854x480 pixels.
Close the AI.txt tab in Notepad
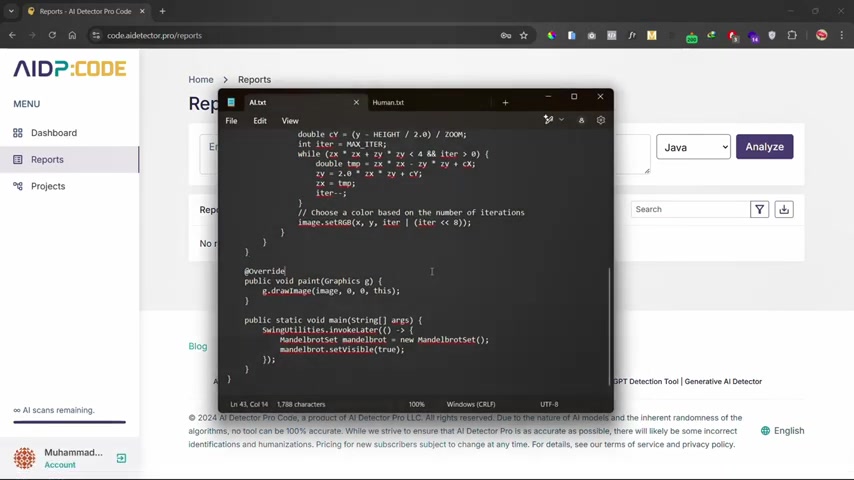coord(356,102)
